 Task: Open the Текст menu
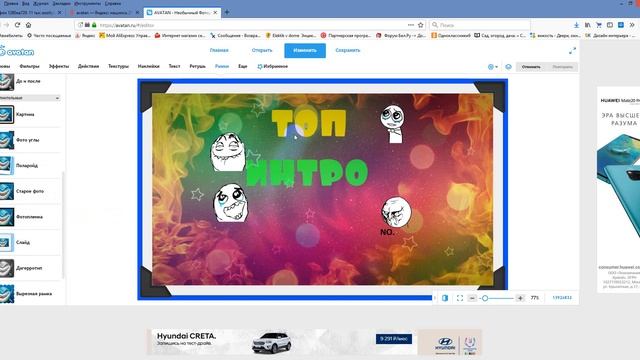pyautogui.click(x=174, y=66)
